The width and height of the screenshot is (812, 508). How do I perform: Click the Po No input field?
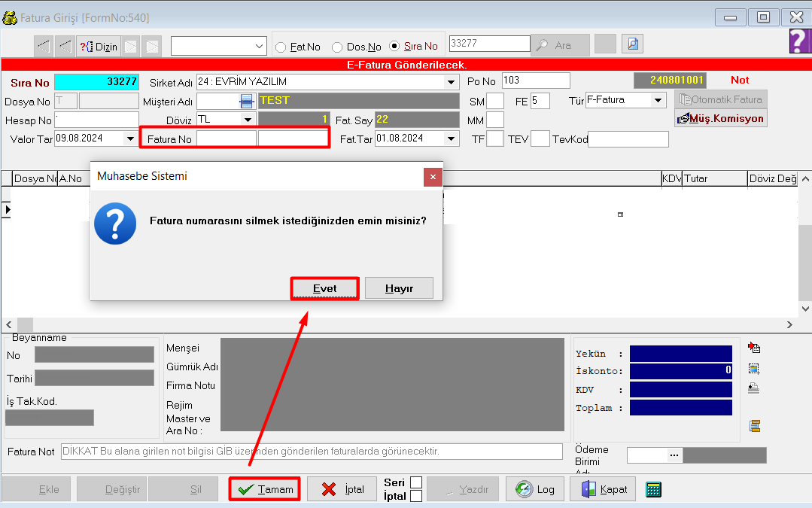(535, 81)
